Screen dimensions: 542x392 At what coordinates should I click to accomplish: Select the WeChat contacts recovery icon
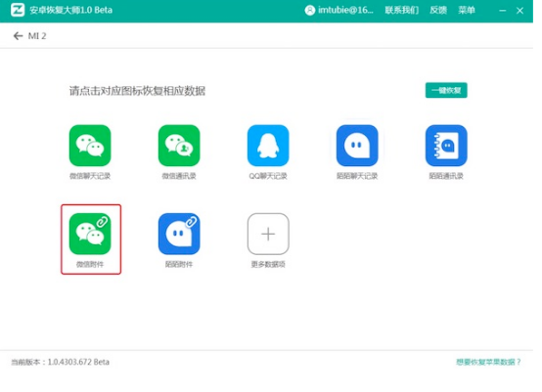179,146
